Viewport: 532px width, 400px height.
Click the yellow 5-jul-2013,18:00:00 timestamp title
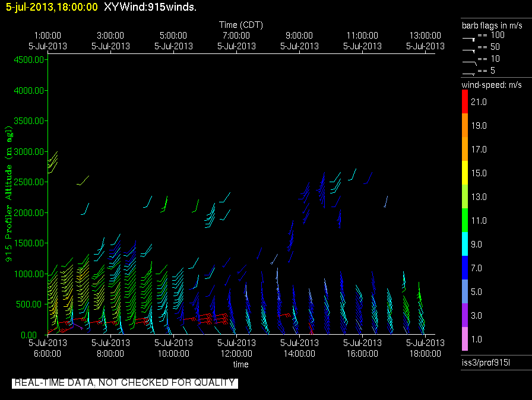[51, 7]
